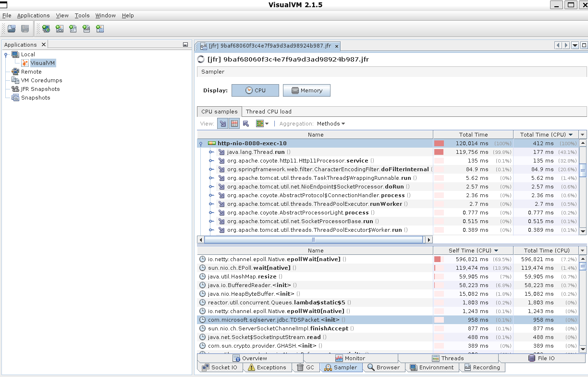Open the Overview tab

[x=250, y=358]
